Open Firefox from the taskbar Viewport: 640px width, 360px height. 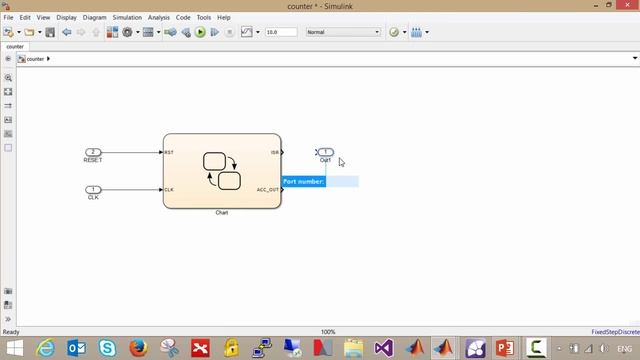(138, 348)
